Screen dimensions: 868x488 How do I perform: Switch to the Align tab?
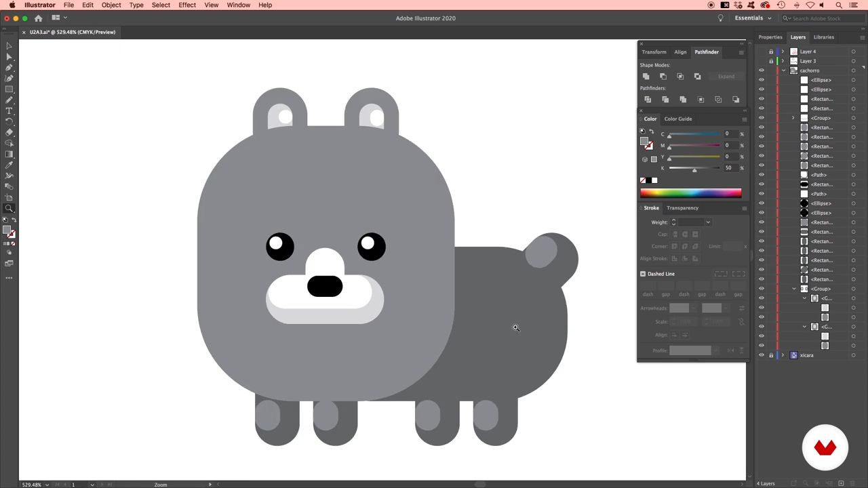pyautogui.click(x=680, y=52)
